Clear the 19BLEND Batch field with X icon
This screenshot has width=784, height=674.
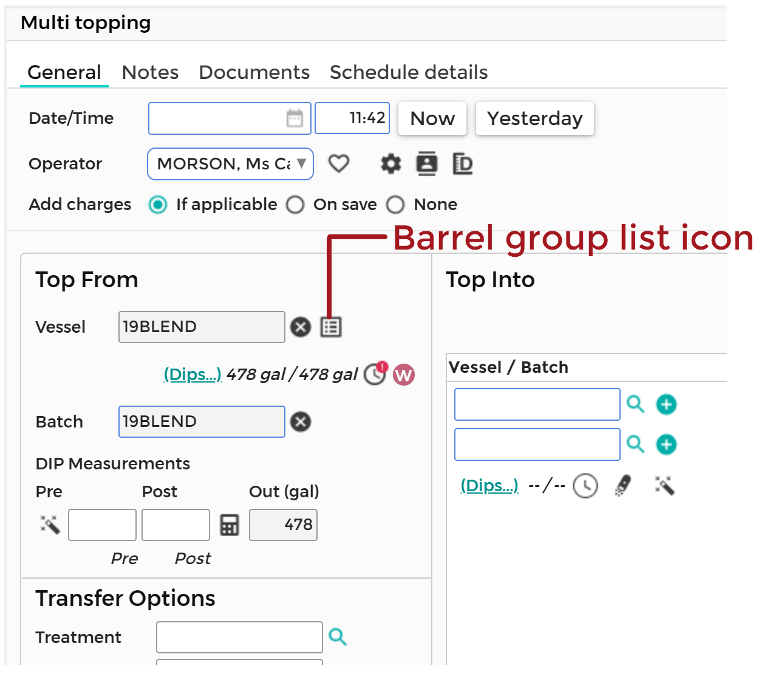click(x=301, y=421)
